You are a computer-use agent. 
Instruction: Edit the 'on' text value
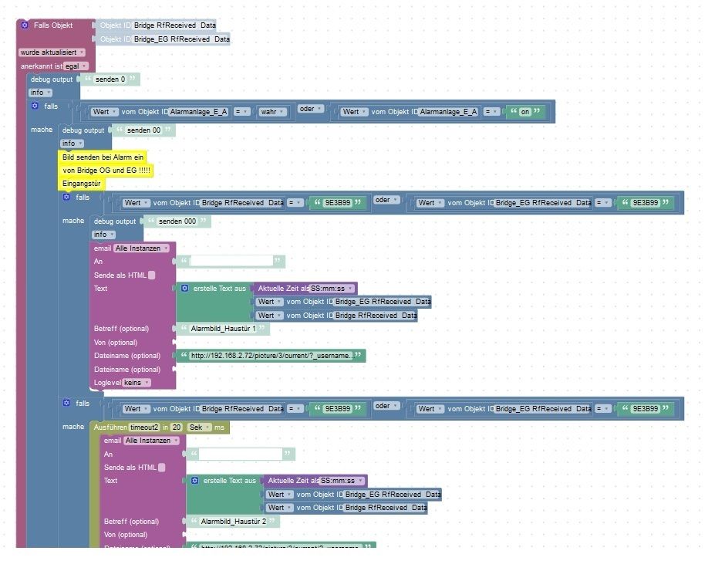[x=524, y=111]
